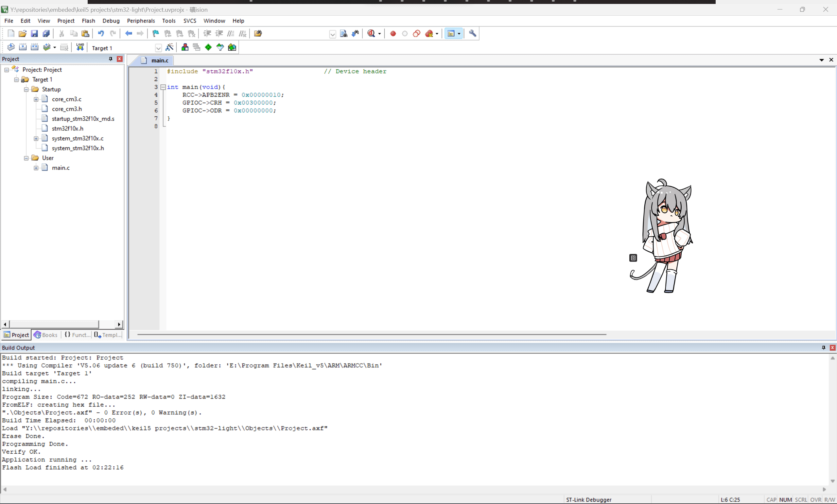Click the Incremental find icon
Viewport: 837px width, 504px height.
coord(355,33)
